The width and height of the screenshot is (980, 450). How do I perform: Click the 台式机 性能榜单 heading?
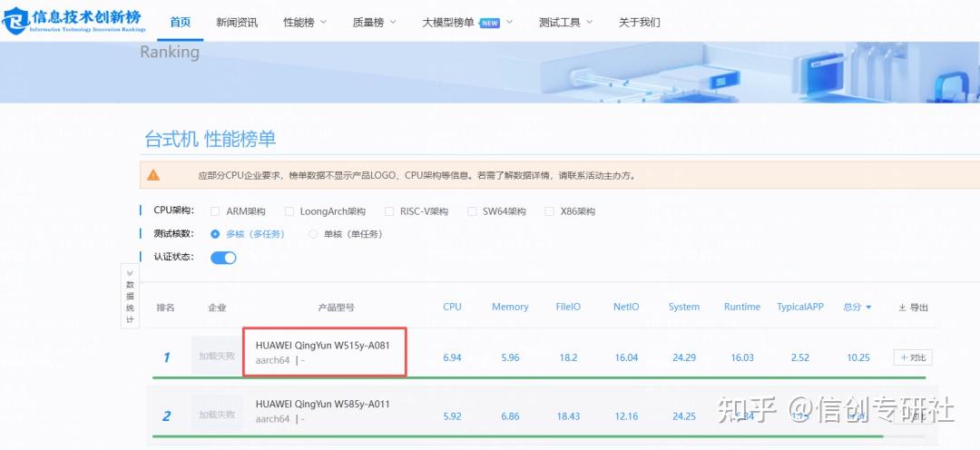210,139
